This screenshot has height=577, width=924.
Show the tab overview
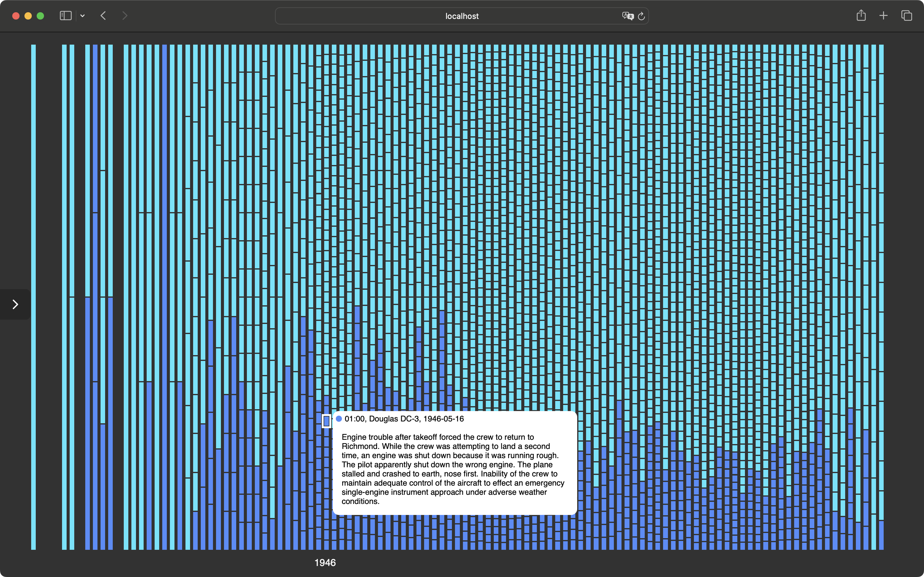[907, 16]
